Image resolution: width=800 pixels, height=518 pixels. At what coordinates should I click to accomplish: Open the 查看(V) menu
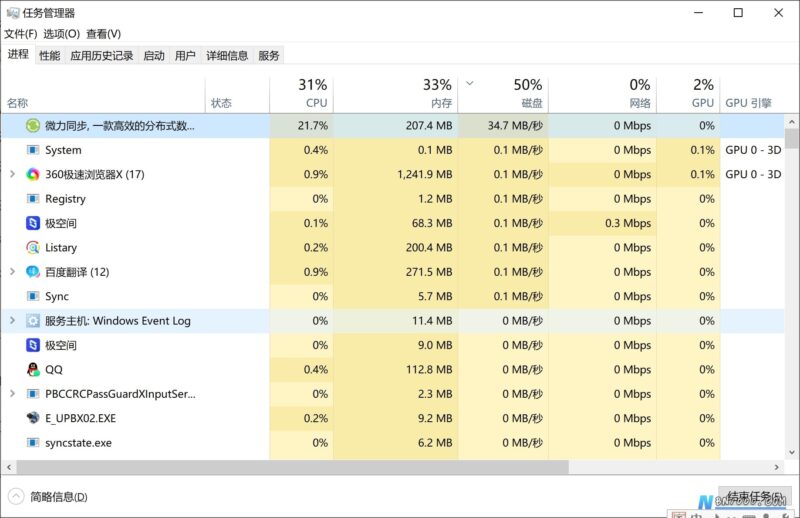104,34
